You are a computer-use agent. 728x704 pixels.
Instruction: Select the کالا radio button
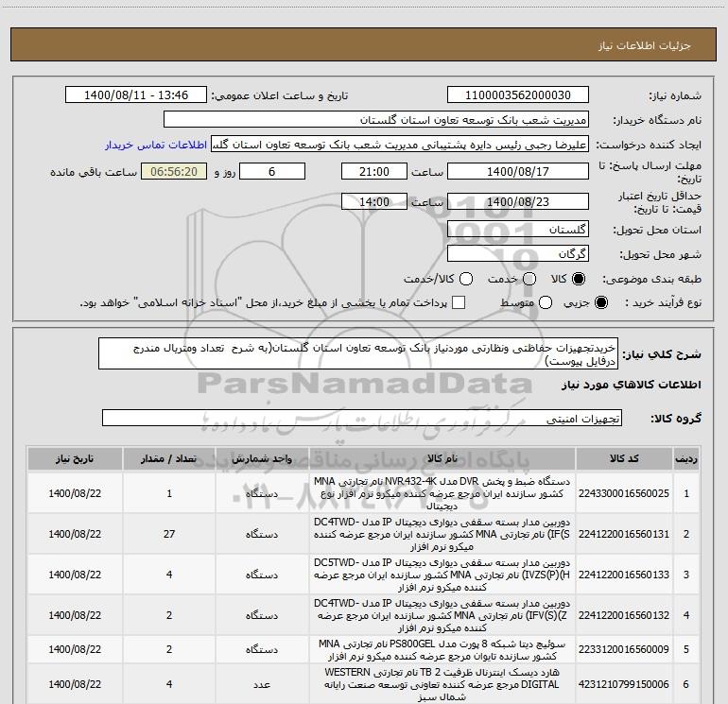[579, 279]
